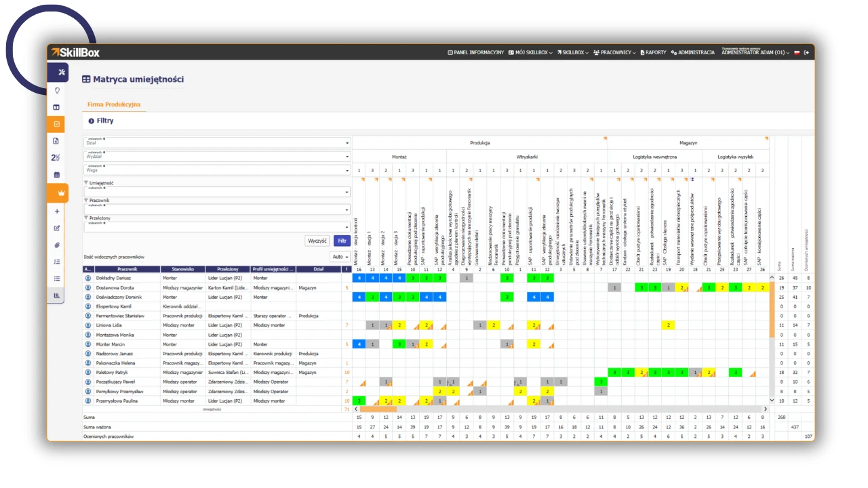868x488 pixels.
Task: Click the Logistyka wysyłek group header
Action: coord(736,156)
